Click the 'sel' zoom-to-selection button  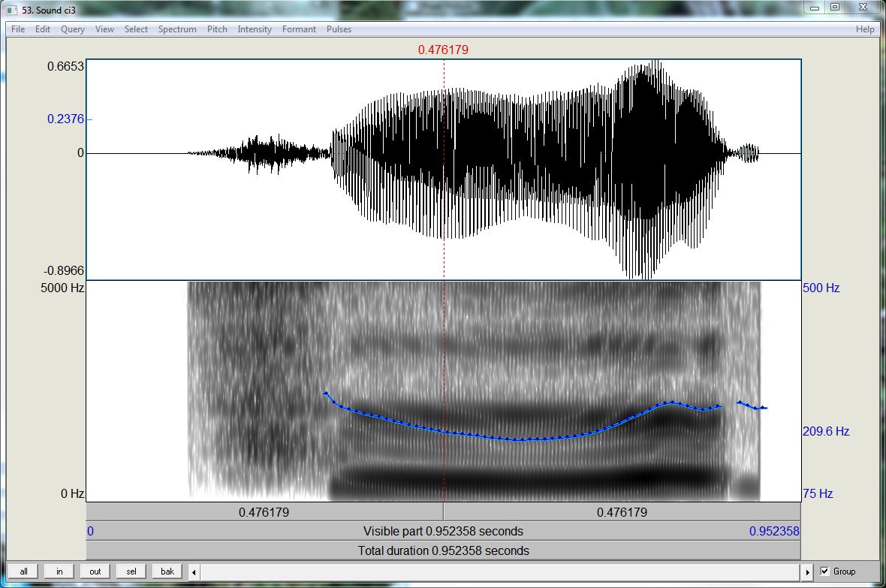click(131, 571)
